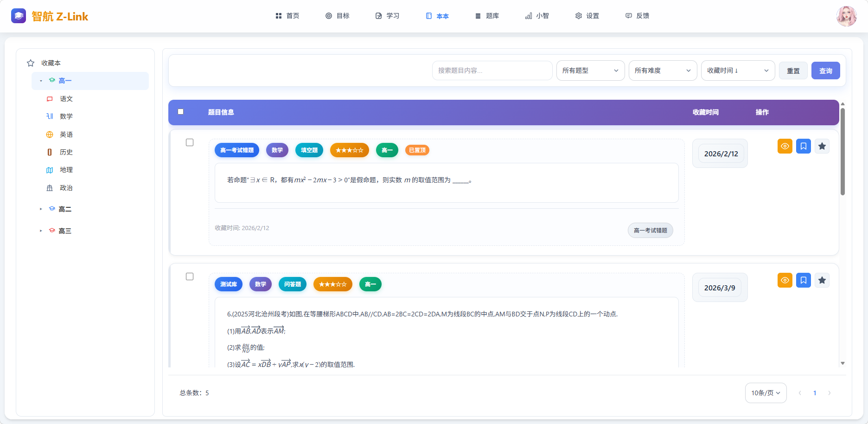The image size is (868, 424).
Task: Select 历史 in the sidebar tree
Action: point(66,152)
